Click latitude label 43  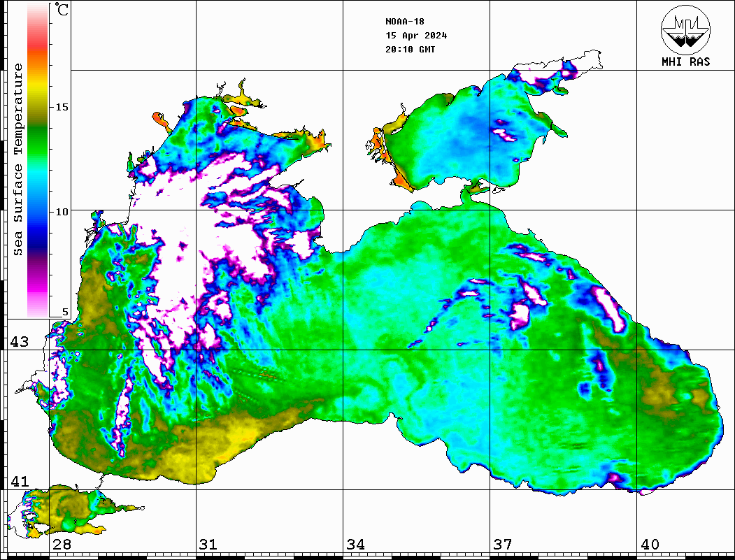tap(20, 342)
